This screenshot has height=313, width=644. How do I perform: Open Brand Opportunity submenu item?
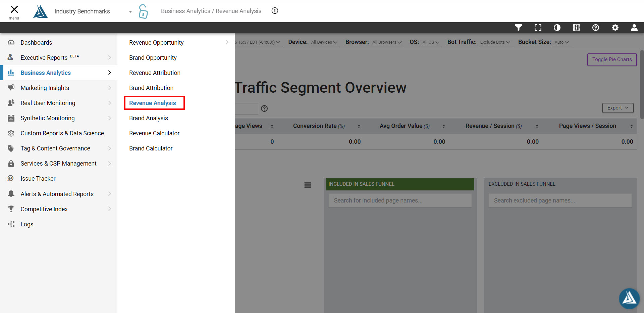[153, 58]
